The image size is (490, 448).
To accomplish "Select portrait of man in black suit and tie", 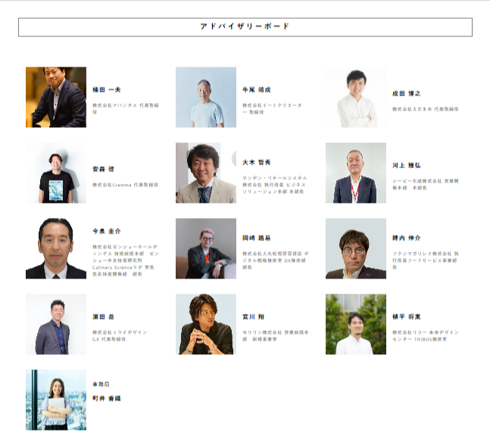I will click(x=56, y=248).
